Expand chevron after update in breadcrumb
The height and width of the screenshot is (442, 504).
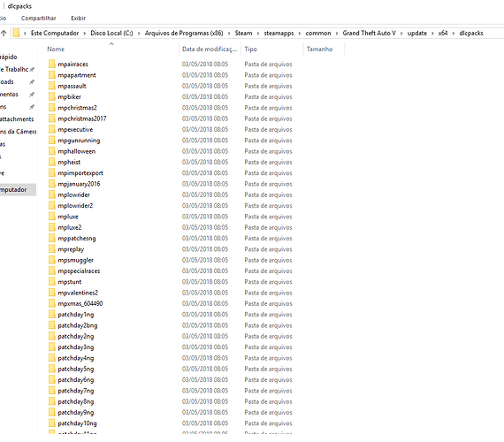click(x=432, y=33)
